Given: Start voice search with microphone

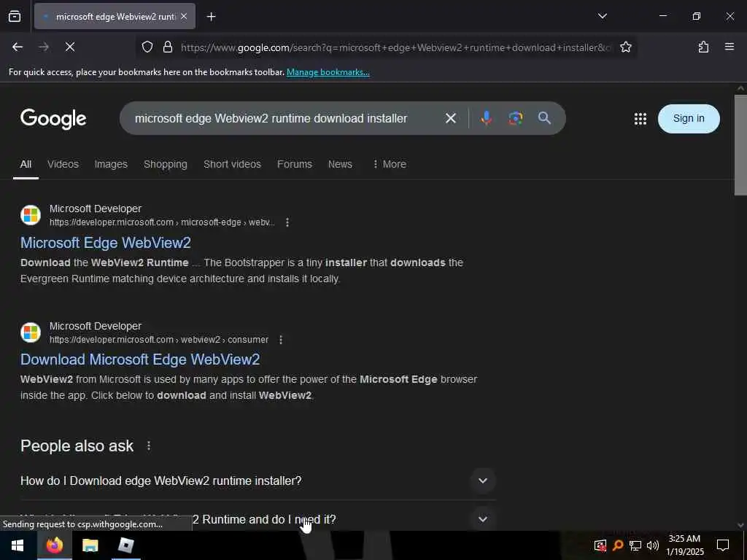Looking at the screenshot, I should point(487,118).
